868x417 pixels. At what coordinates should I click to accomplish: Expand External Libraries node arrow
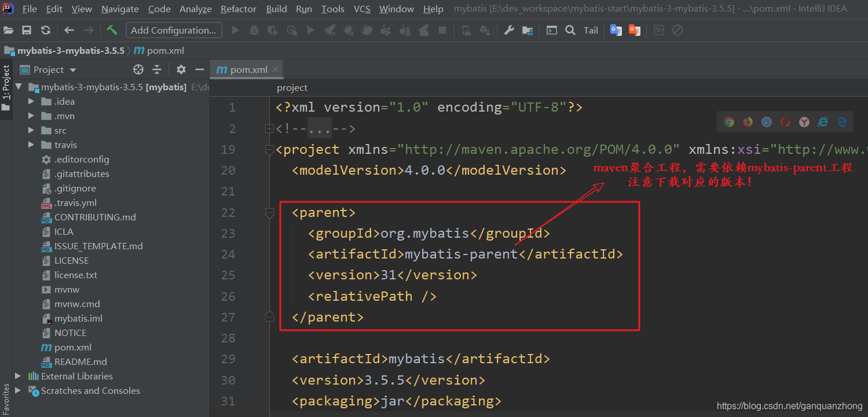tap(18, 376)
